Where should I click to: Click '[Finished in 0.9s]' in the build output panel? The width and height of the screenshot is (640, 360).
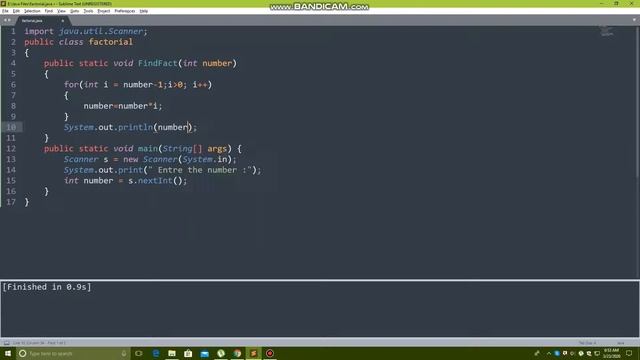coord(47,287)
